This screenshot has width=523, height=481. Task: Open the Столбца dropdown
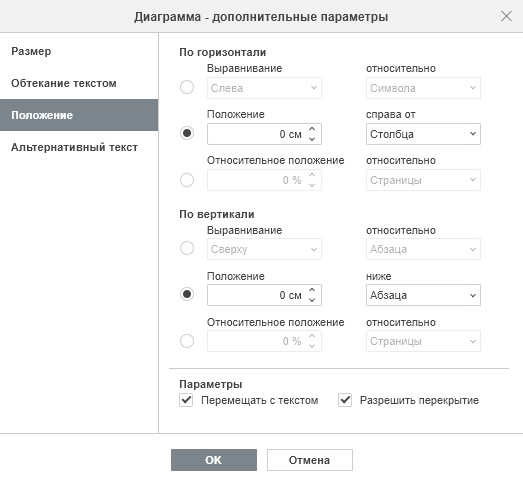coord(423,134)
